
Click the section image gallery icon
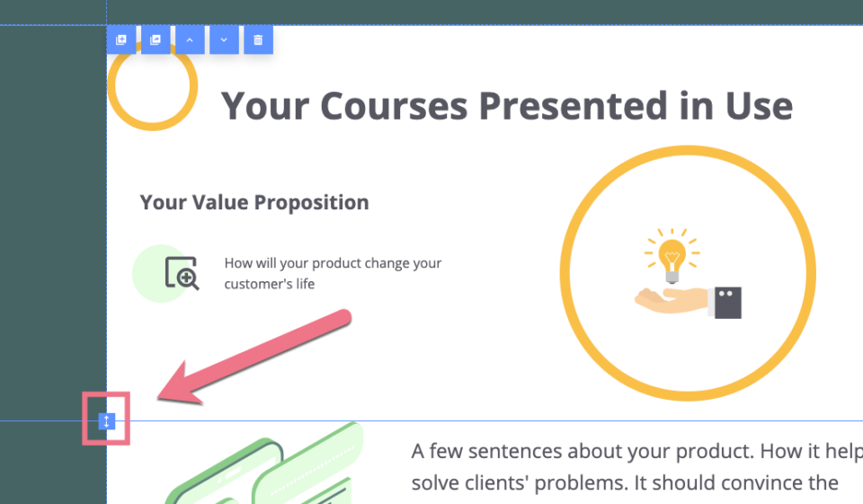click(x=156, y=40)
